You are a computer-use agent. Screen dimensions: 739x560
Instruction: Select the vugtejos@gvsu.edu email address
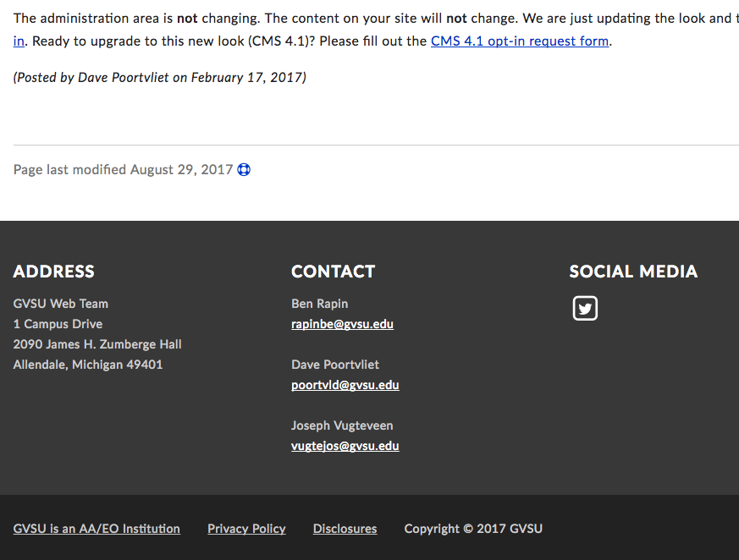tap(345, 446)
